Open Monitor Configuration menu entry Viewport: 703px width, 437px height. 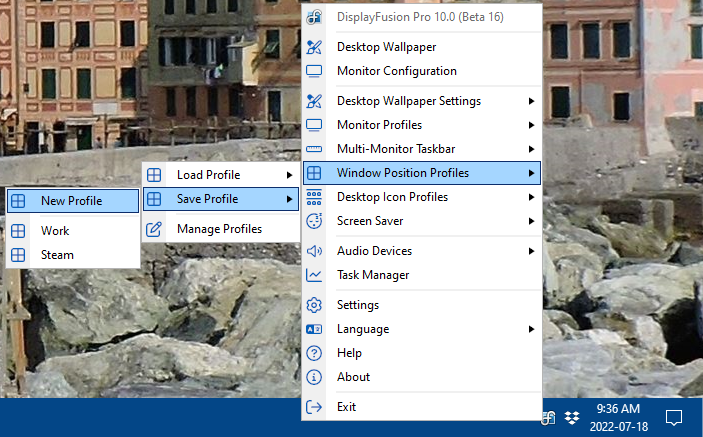422,71
